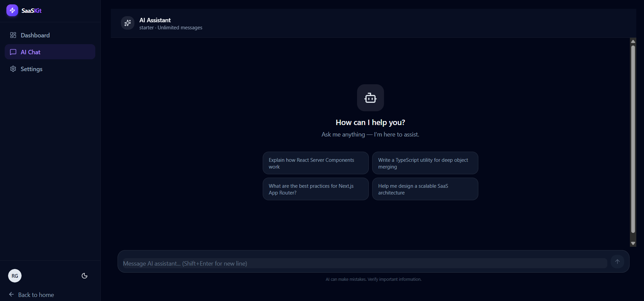The width and height of the screenshot is (644, 301).
Task: Click the 'starter · Unlimited messages' plan text
Action: coord(171,28)
